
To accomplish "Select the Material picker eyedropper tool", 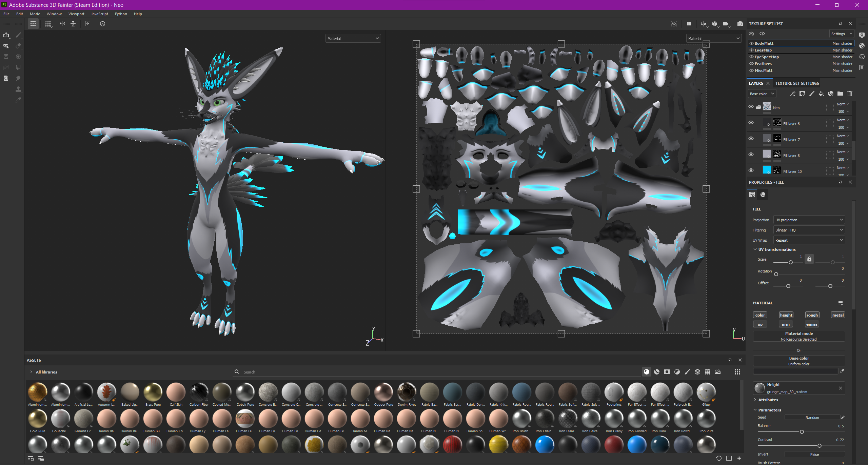I will [x=18, y=100].
